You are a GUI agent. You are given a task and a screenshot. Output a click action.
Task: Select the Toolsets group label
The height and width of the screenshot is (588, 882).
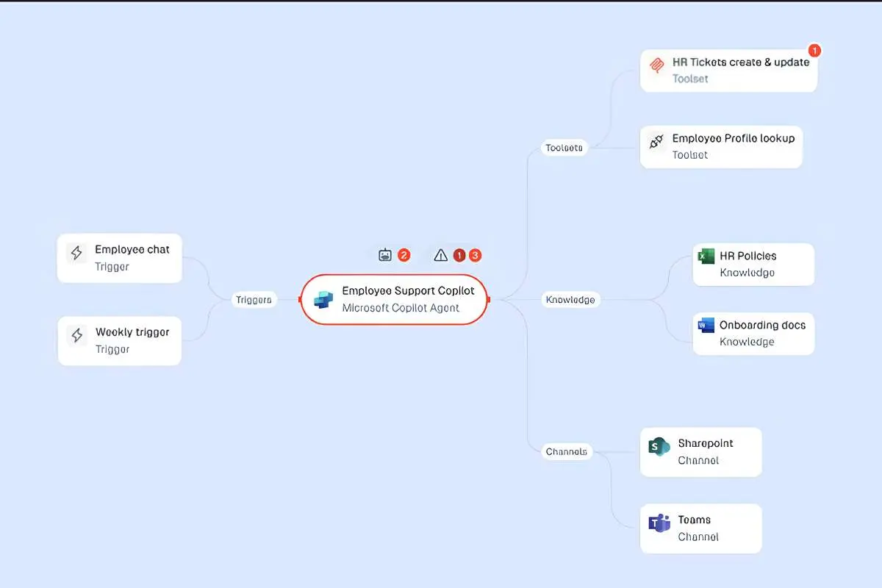[x=564, y=148]
